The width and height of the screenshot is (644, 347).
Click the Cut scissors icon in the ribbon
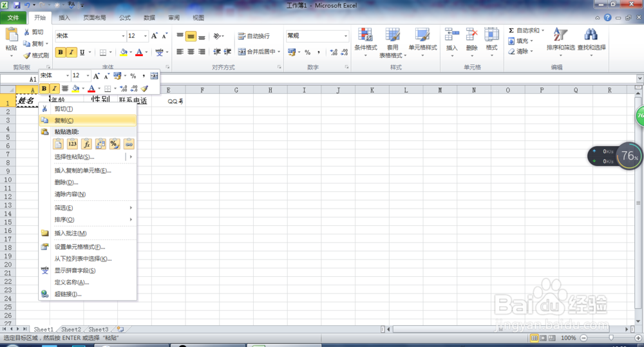point(26,32)
